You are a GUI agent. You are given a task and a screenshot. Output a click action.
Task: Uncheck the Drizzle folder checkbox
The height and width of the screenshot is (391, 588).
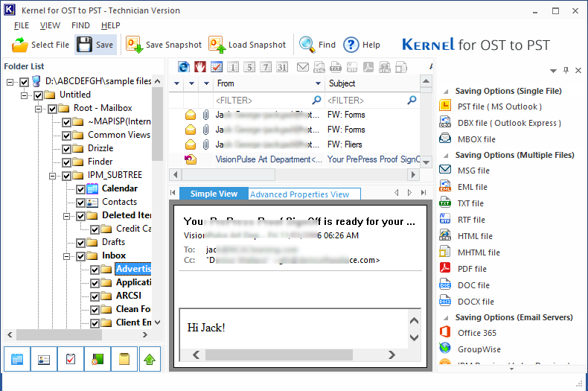pos(67,149)
